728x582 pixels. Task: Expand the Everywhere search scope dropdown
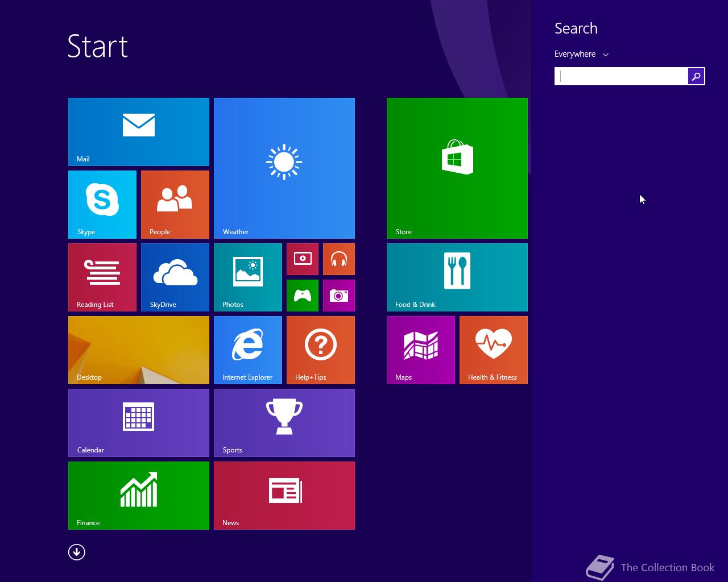click(x=581, y=54)
